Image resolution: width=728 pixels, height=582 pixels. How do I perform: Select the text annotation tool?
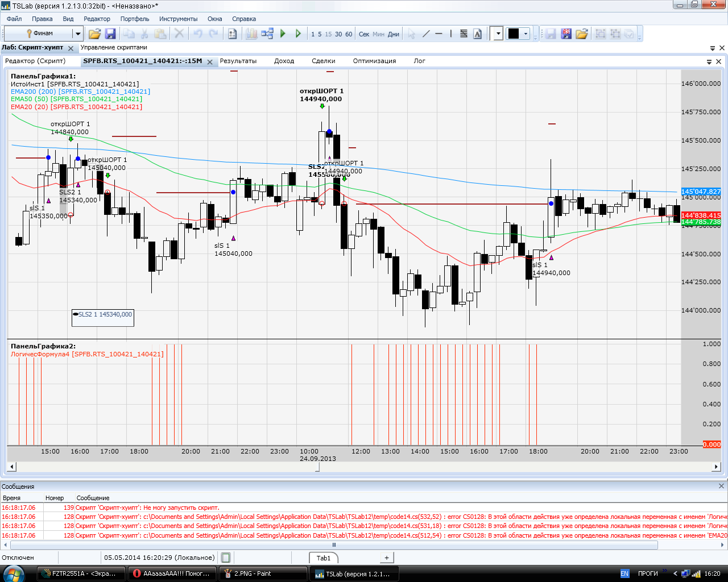click(477, 34)
